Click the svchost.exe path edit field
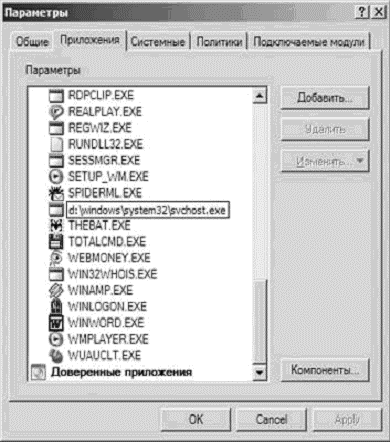The height and width of the screenshot is (442, 390). pos(148,210)
